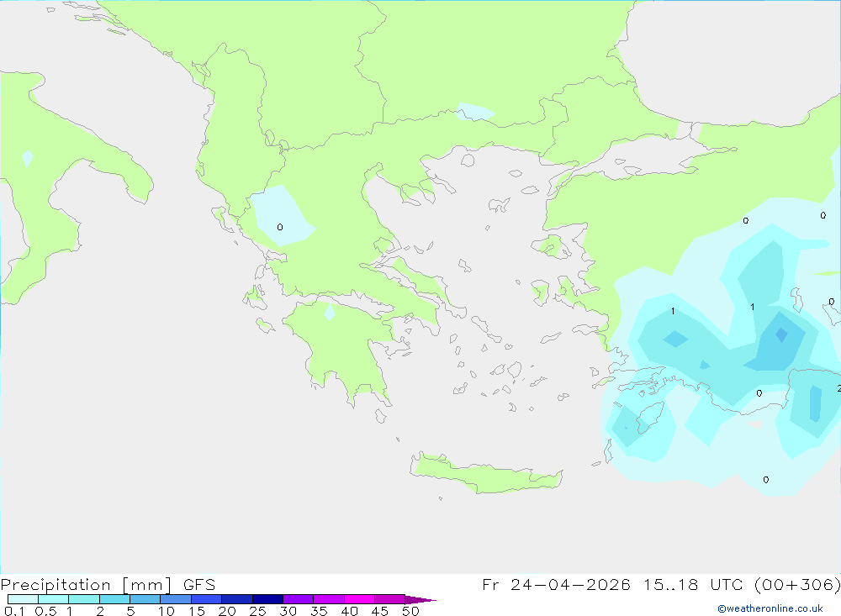Click the '45' legend scale label

click(380, 611)
